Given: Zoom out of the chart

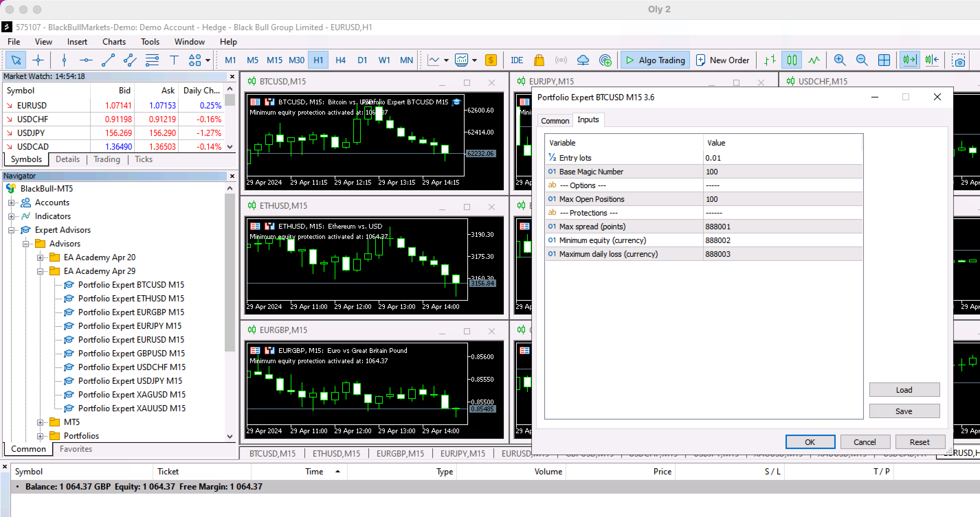Looking at the screenshot, I should (862, 60).
